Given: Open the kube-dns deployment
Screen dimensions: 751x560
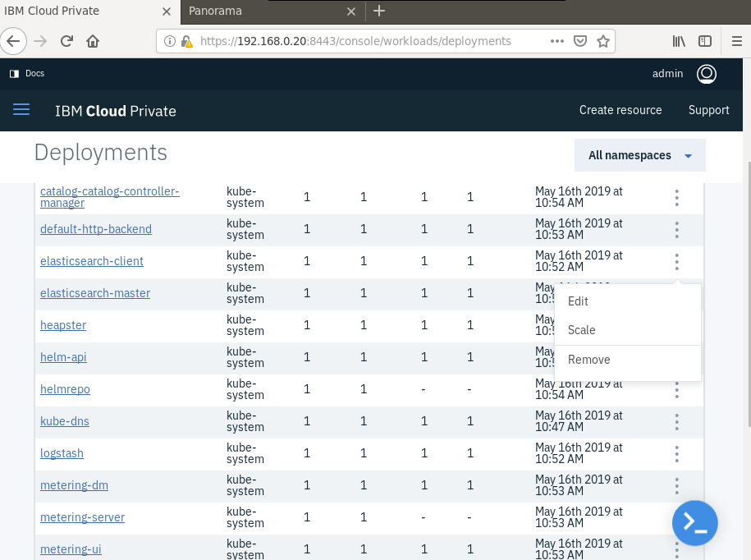Looking at the screenshot, I should [65, 421].
